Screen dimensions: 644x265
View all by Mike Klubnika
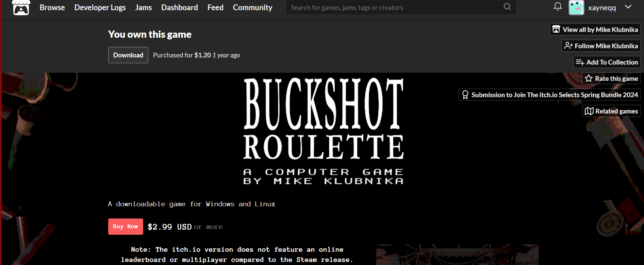coord(595,30)
